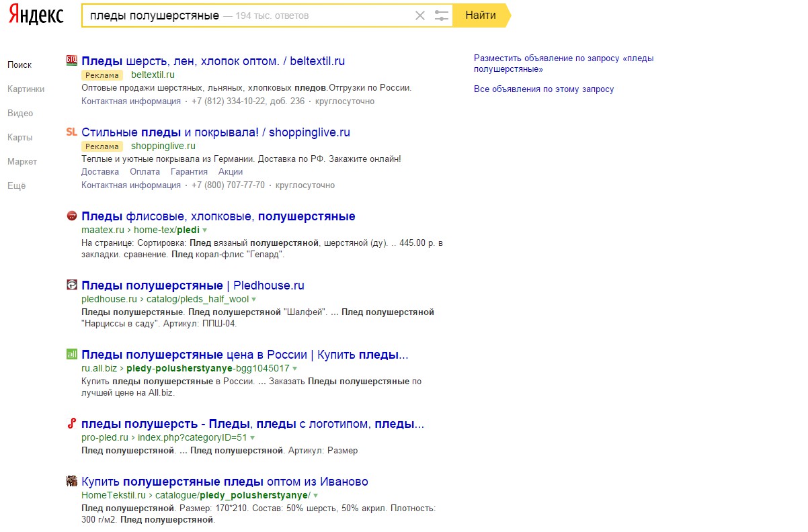This screenshot has height=532, width=808.
Task: Click the maatex.ru red favicon
Action: (72, 216)
